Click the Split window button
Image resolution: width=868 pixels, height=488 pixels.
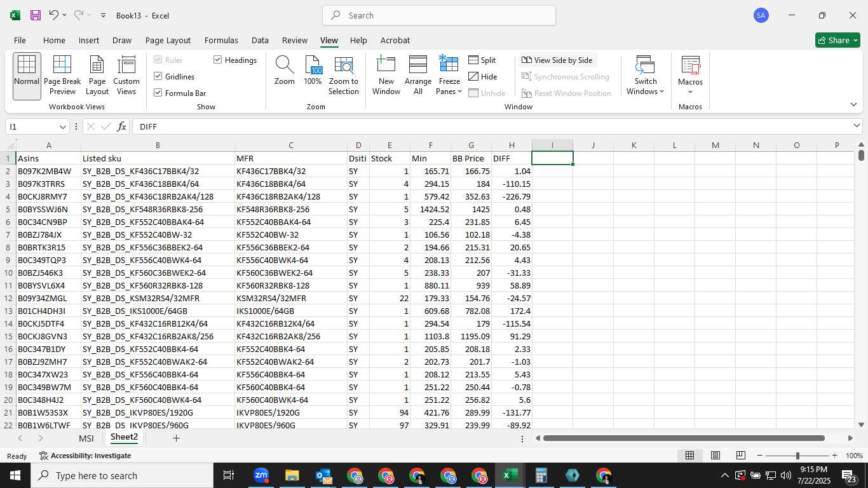click(482, 60)
